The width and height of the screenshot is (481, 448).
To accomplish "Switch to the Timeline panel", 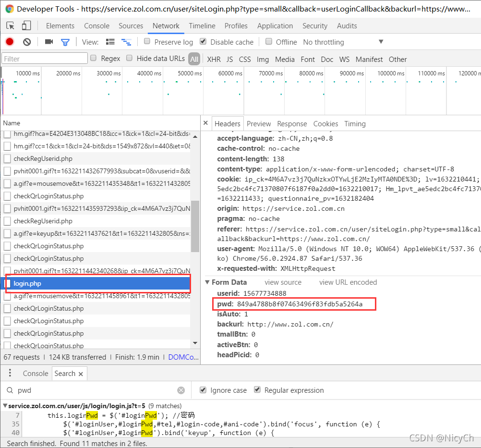I will (x=202, y=26).
